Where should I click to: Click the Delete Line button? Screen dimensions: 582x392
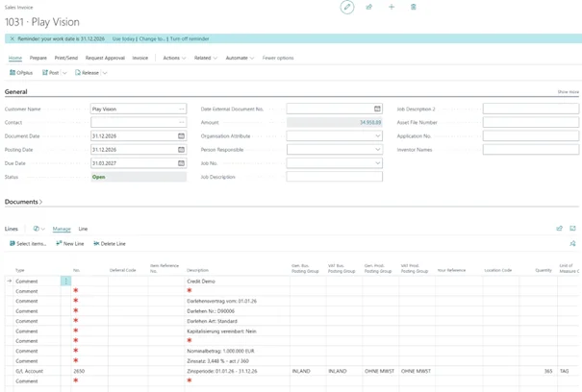110,244
